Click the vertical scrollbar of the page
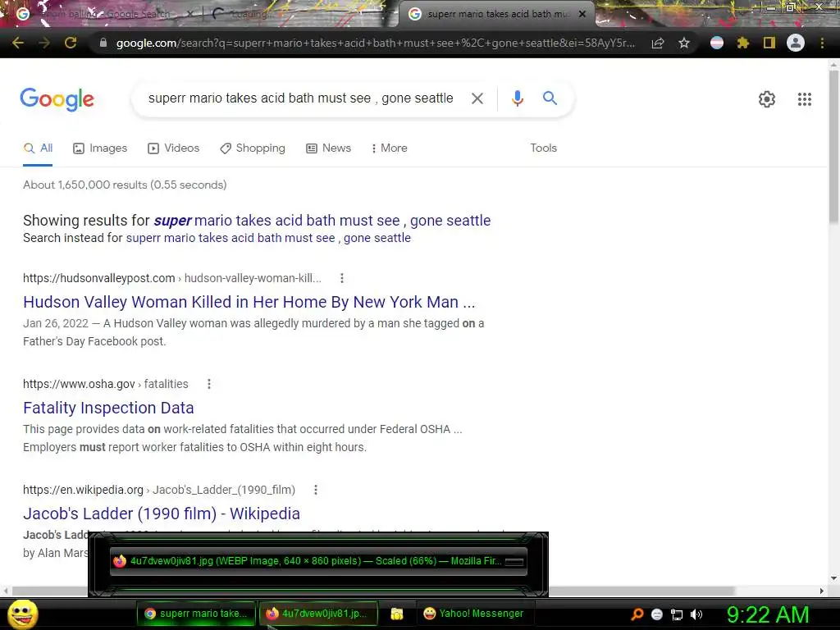This screenshot has width=840, height=630. point(833,148)
